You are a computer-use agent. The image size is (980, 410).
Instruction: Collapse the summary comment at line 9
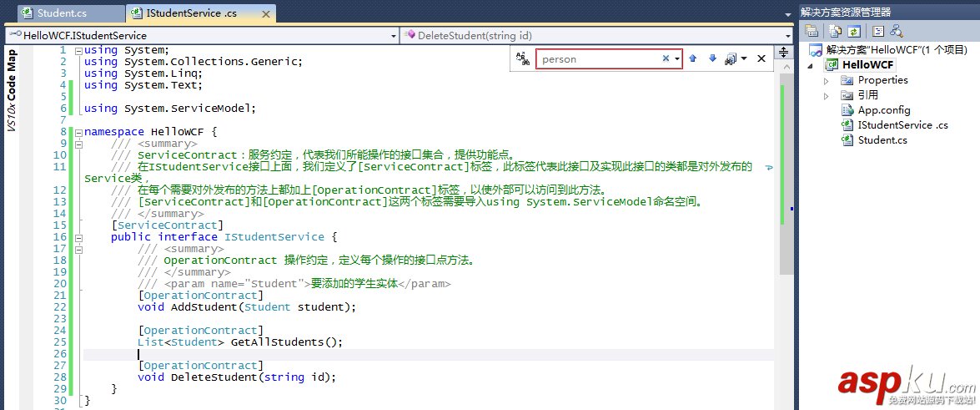coord(78,144)
